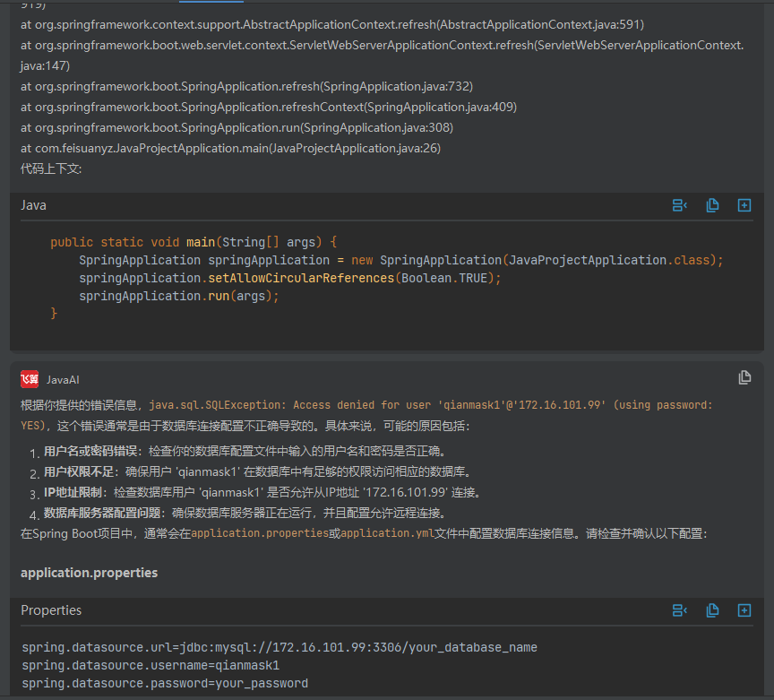Copy the Properties code block contents
The image size is (774, 700).
[x=712, y=610]
